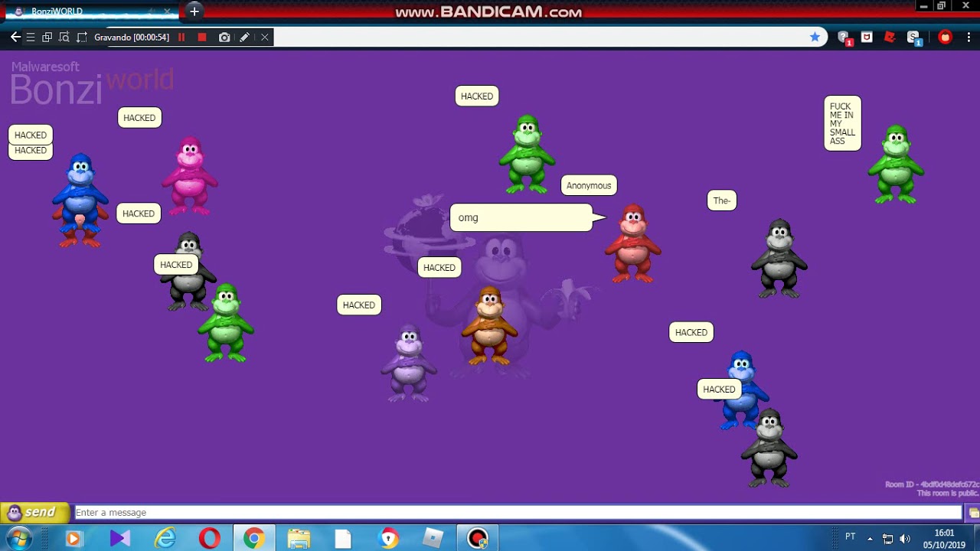Open Roblox Studio from taskbar
980x551 pixels.
pos(433,538)
